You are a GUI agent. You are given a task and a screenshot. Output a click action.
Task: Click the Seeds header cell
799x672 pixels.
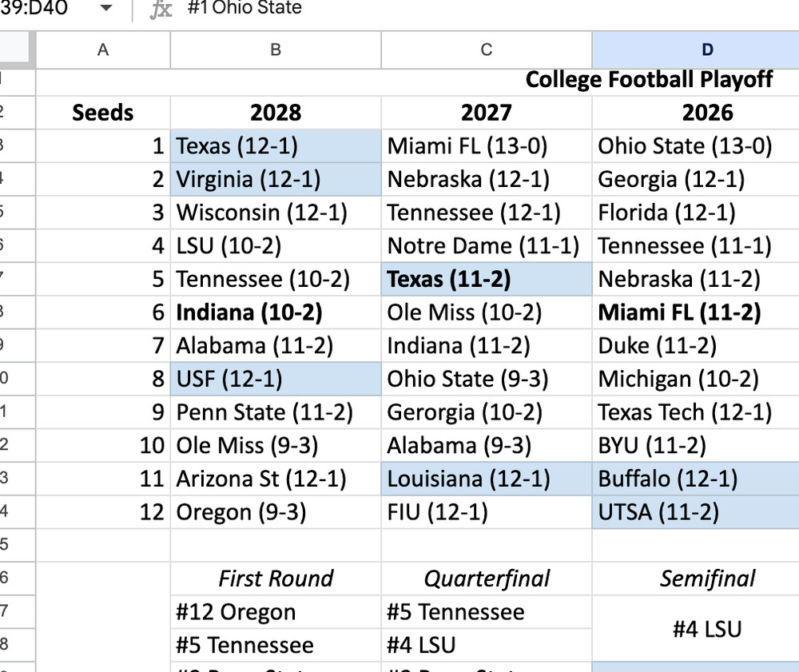click(x=102, y=112)
